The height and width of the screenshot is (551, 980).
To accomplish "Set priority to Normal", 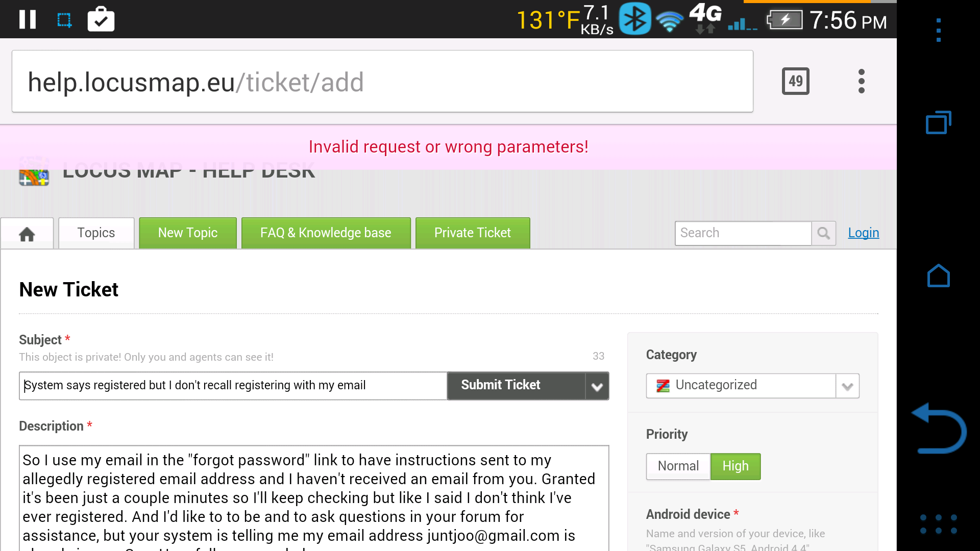I will (x=678, y=466).
